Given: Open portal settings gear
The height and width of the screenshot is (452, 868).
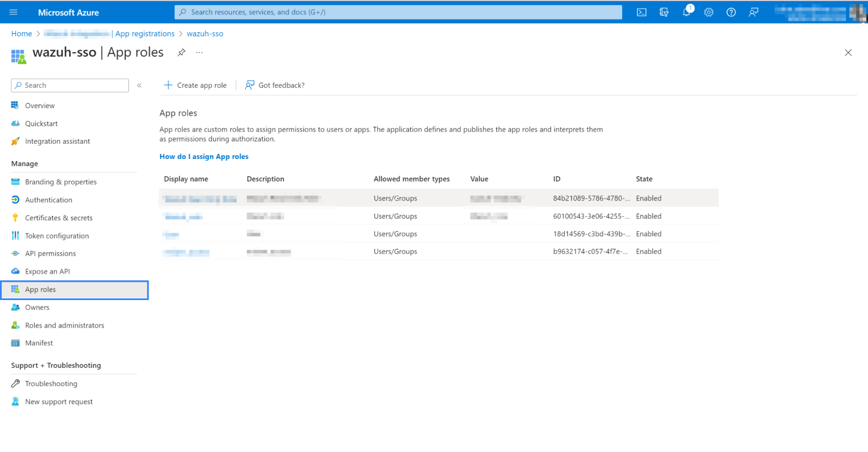Looking at the screenshot, I should [709, 12].
